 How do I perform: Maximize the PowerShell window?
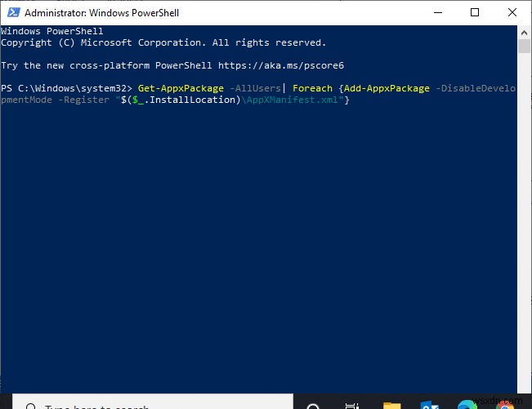(x=475, y=12)
